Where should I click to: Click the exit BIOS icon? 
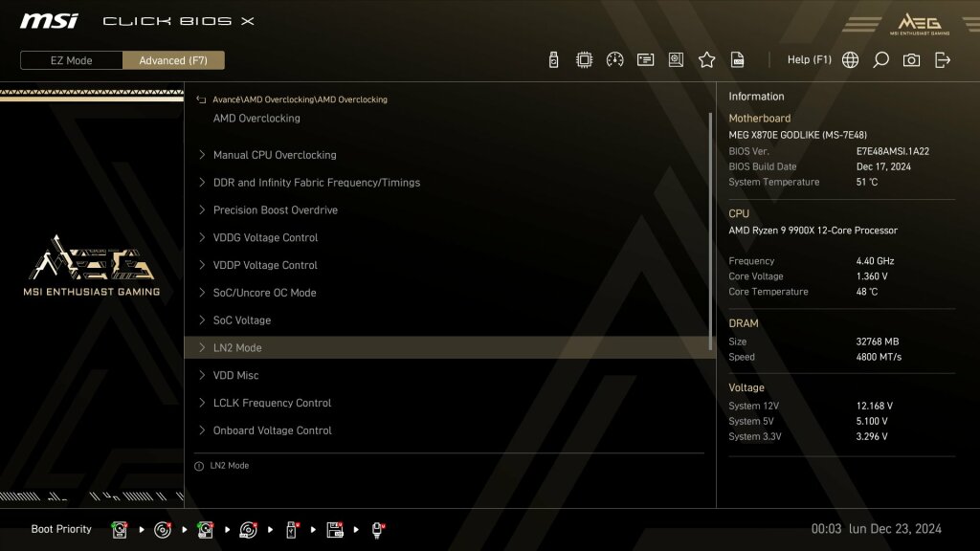pyautogui.click(x=943, y=60)
